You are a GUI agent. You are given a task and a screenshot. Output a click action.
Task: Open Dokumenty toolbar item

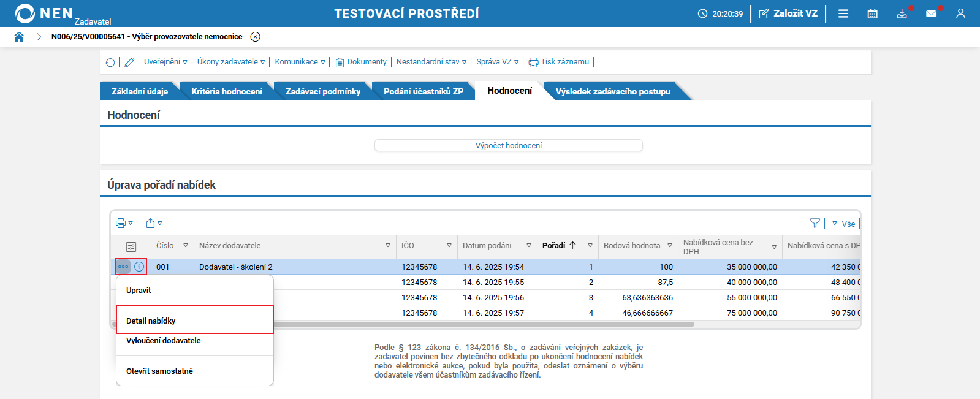click(x=361, y=62)
